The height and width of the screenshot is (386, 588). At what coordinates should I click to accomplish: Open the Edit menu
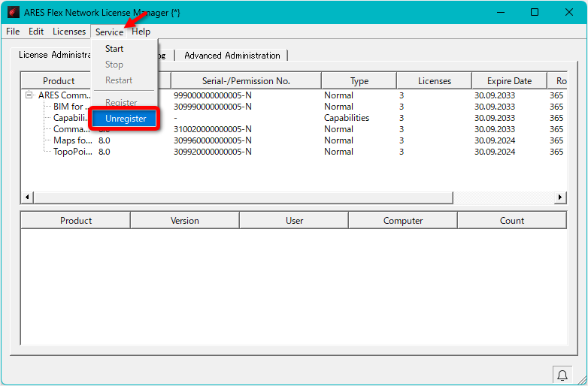pyautogui.click(x=36, y=32)
